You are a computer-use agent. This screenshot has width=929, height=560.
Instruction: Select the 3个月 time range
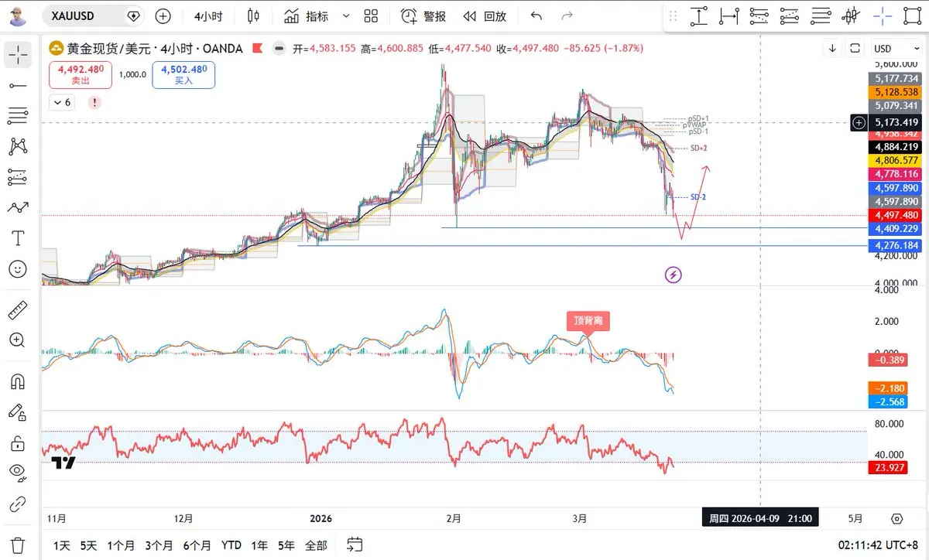(159, 545)
